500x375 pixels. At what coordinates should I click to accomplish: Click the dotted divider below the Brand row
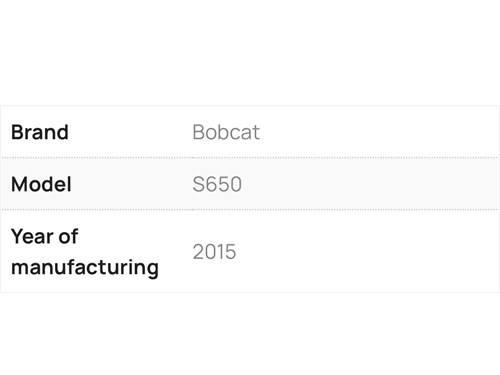[250, 157]
